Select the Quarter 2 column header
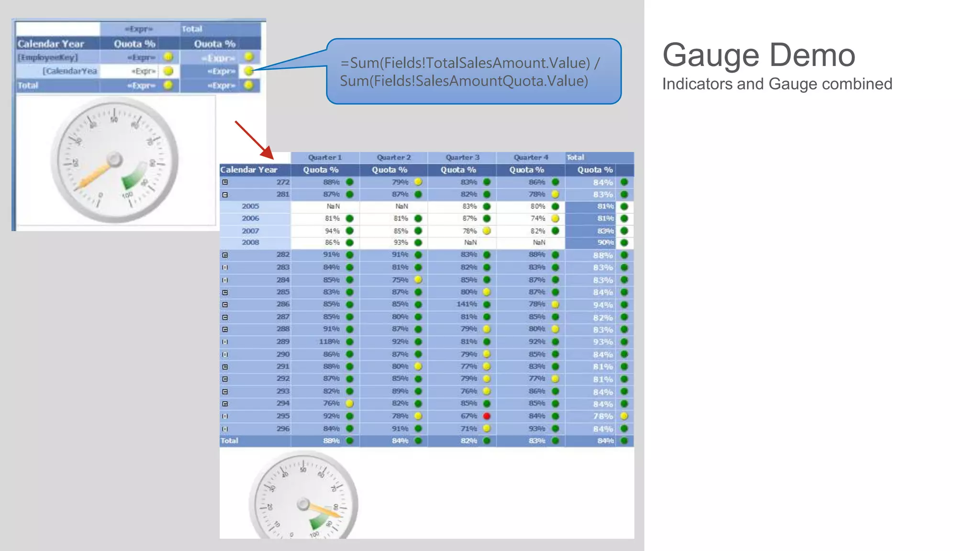Screen dimensions: 980x551 [x=393, y=157]
